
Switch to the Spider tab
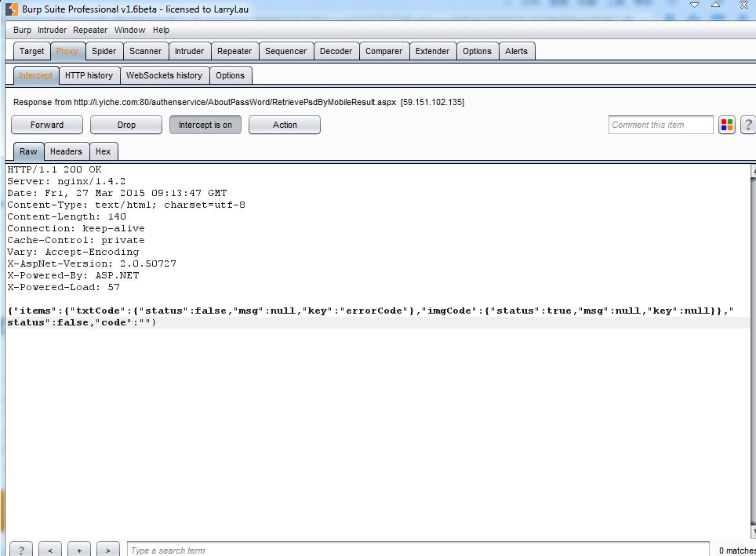coord(104,51)
